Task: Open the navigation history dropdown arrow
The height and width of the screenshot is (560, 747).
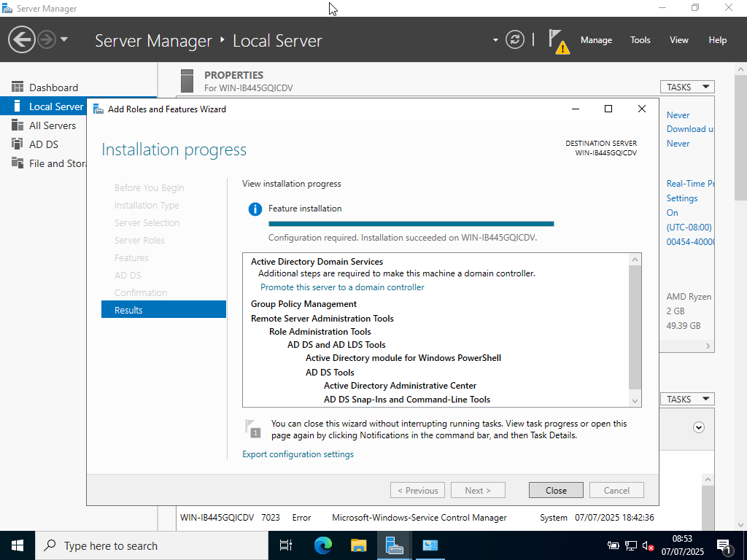Action: pyautogui.click(x=64, y=39)
